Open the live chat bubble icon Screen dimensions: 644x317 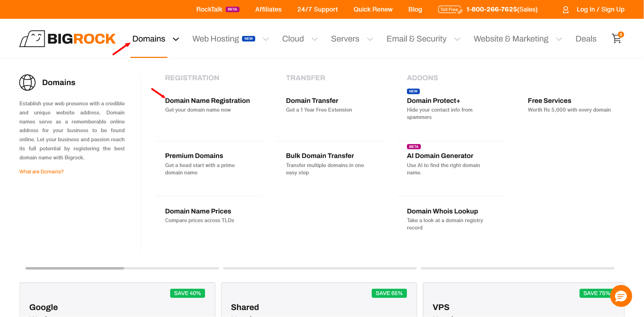621,296
